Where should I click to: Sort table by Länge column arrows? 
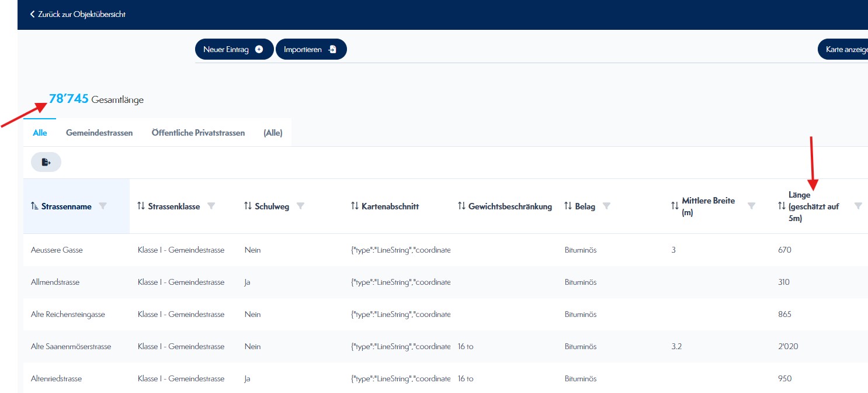[782, 206]
